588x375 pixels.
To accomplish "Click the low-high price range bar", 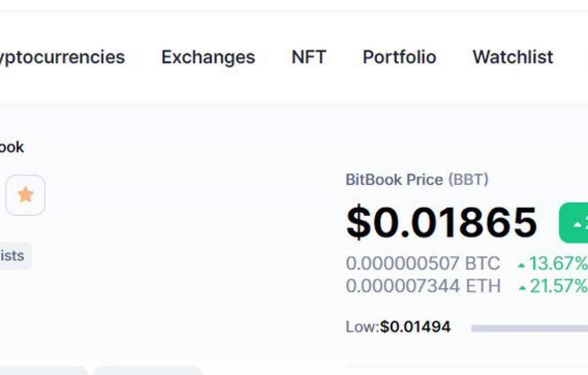I will click(x=530, y=328).
